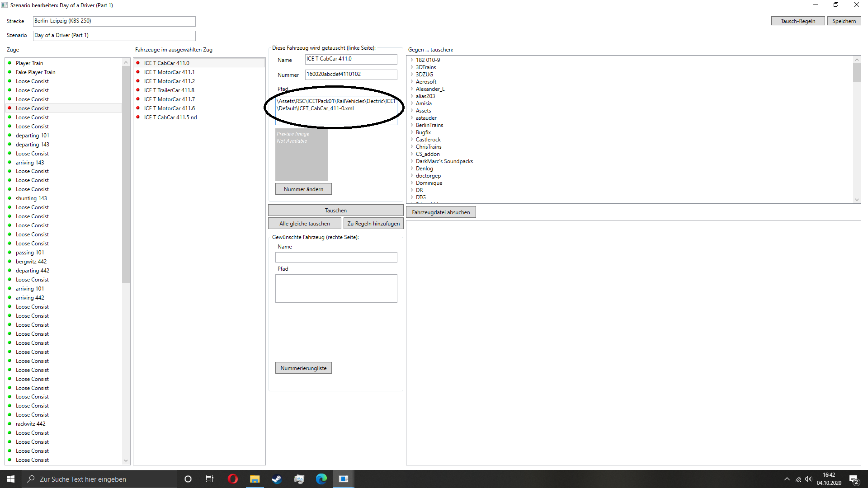Click the Windows Start button

[11, 479]
